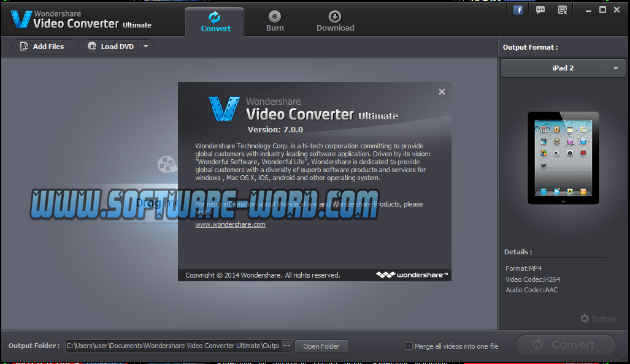
Task: Open the register/notes icon in title bar
Action: tap(563, 10)
